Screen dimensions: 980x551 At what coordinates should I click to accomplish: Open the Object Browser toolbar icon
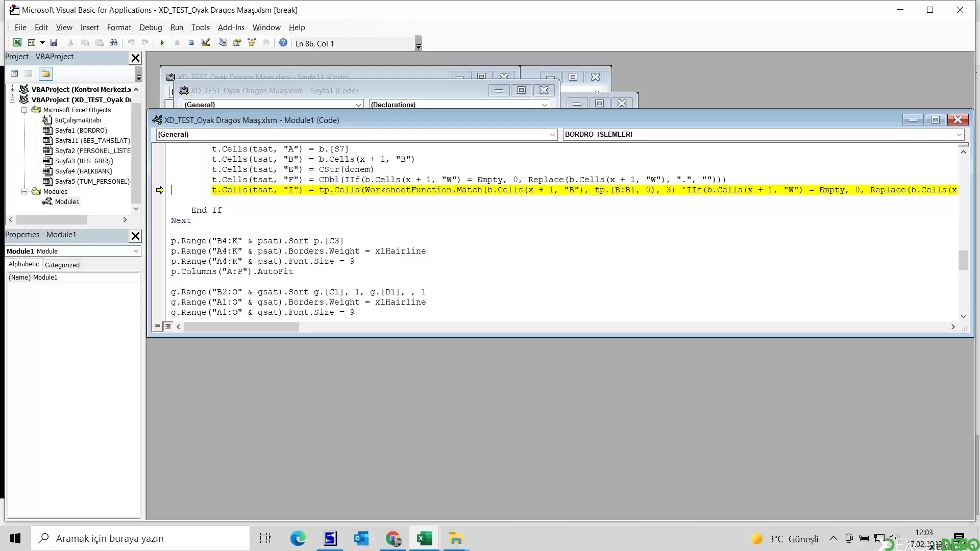[x=252, y=43]
